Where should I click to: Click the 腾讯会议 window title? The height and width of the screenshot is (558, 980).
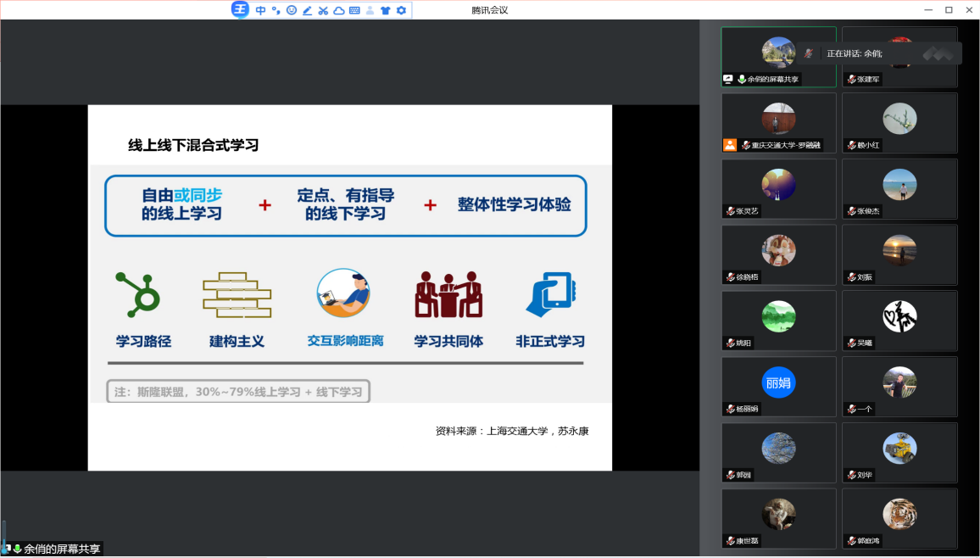click(489, 10)
